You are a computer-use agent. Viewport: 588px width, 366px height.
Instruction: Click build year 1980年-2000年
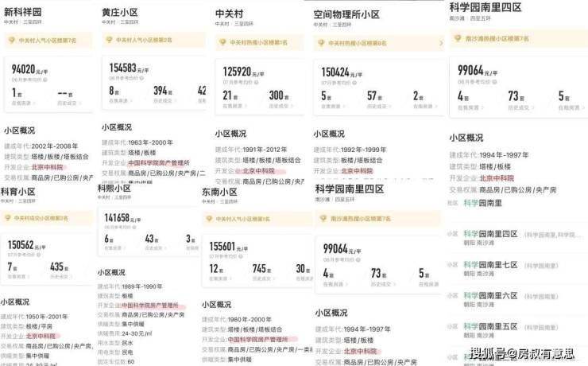[250, 319]
